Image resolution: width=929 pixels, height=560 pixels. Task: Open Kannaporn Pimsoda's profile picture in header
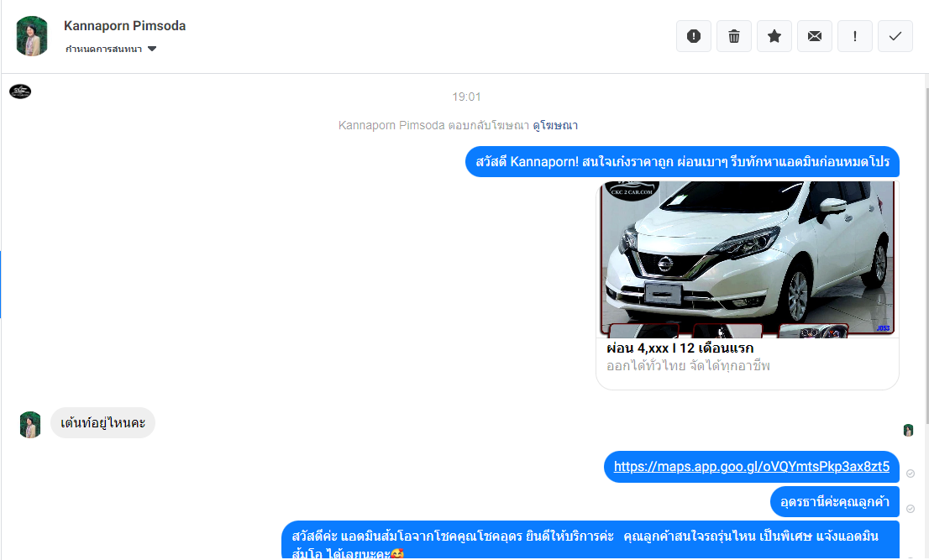pyautogui.click(x=32, y=36)
